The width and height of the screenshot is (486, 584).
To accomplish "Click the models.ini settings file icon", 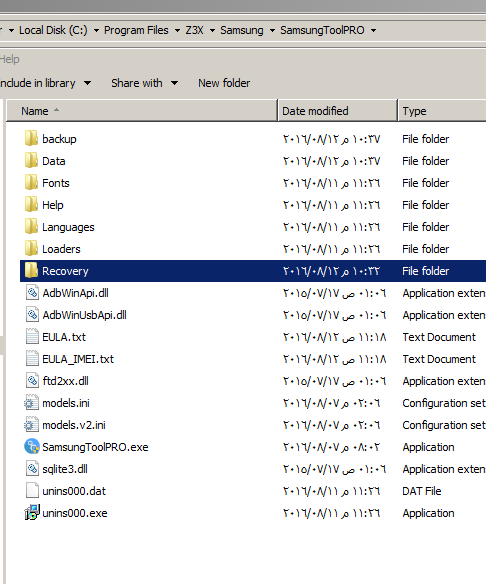I will (32, 403).
